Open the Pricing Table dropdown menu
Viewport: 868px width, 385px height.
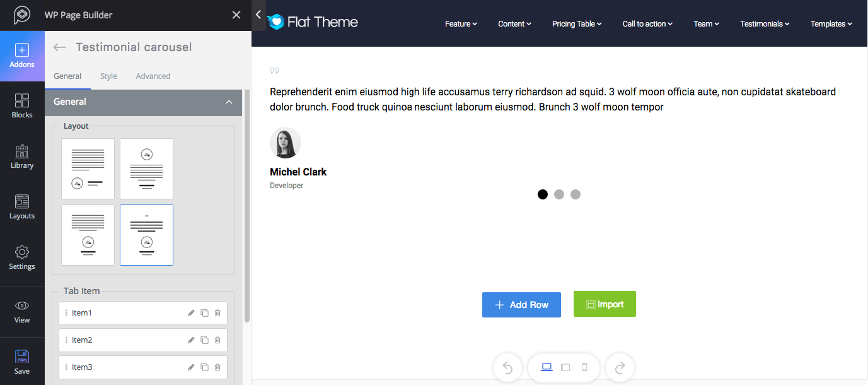(577, 24)
